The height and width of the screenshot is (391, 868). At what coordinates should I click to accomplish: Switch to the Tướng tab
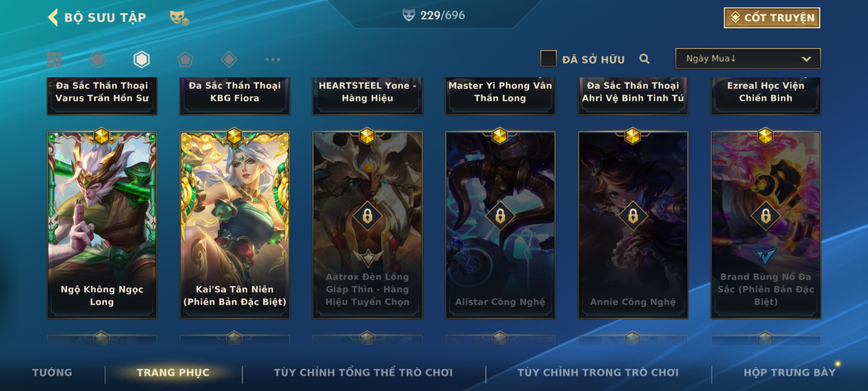(x=52, y=373)
